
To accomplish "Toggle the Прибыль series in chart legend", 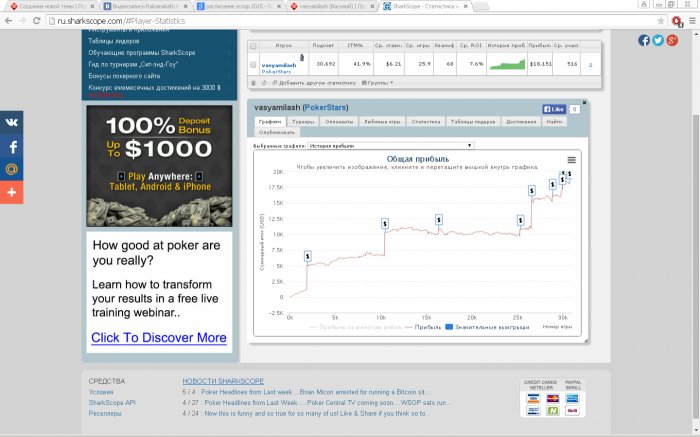I will click(423, 327).
